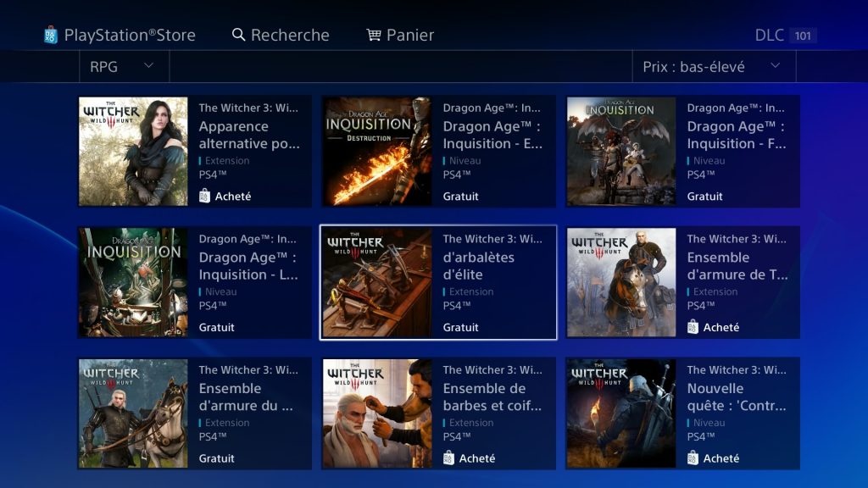
Task: Select 'Nouvelle quête : 'Contr...' title
Action: (x=737, y=397)
